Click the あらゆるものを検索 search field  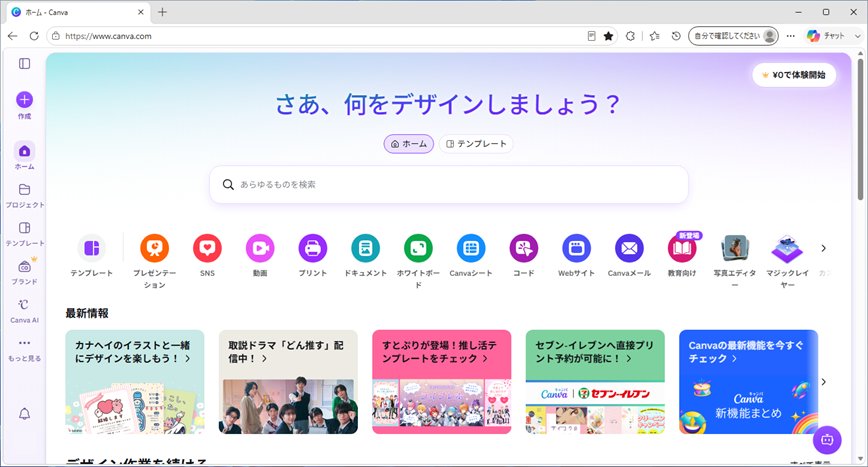tap(449, 184)
